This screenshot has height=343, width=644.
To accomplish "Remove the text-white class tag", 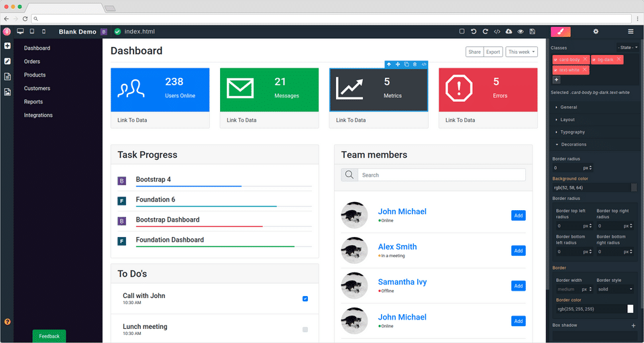I will 584,70.
